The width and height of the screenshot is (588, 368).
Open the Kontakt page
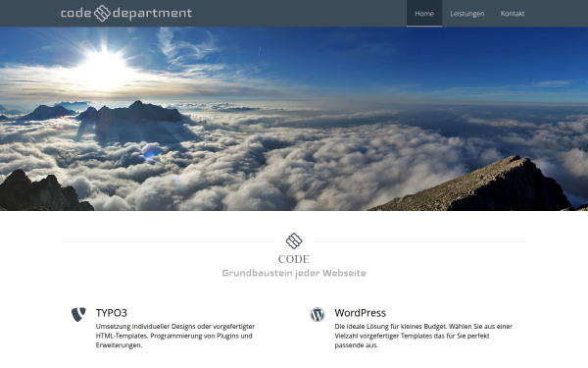[x=513, y=14]
